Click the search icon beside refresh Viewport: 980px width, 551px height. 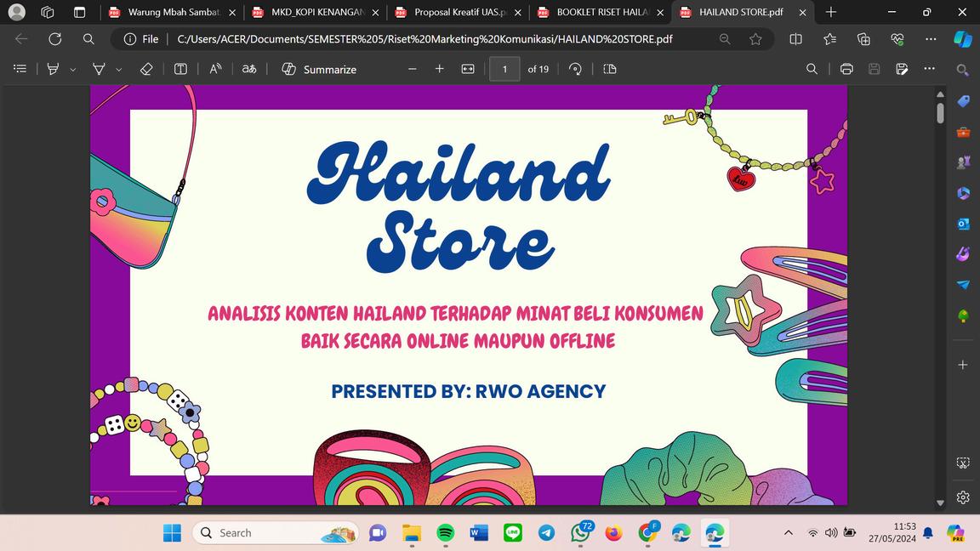pos(88,39)
